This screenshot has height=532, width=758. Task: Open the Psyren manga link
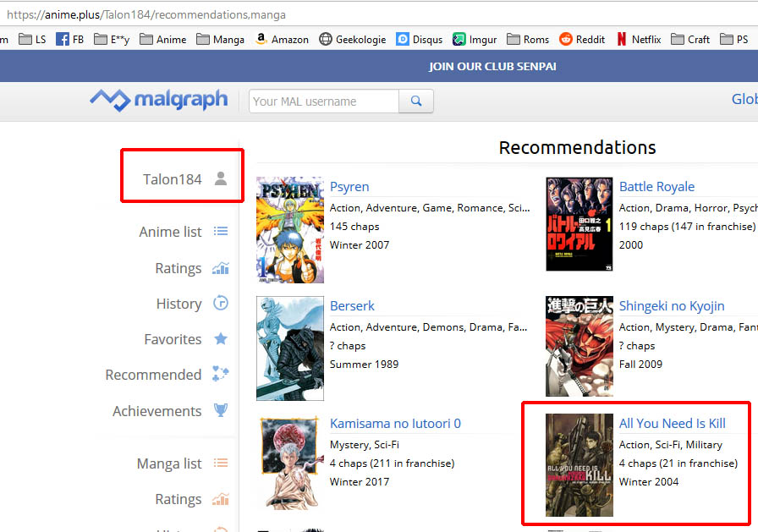[349, 187]
